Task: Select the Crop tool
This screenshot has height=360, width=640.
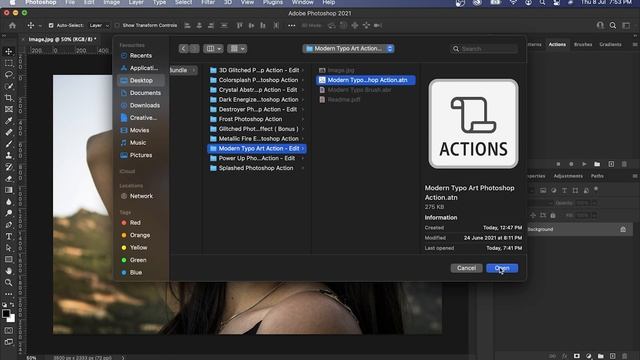Action: click(9, 98)
